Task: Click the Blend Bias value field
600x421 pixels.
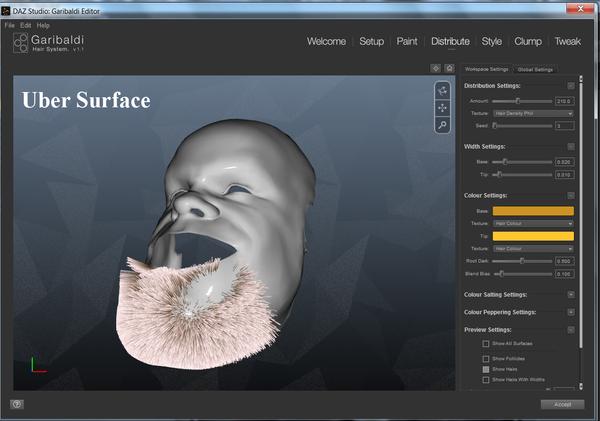Action: (564, 274)
